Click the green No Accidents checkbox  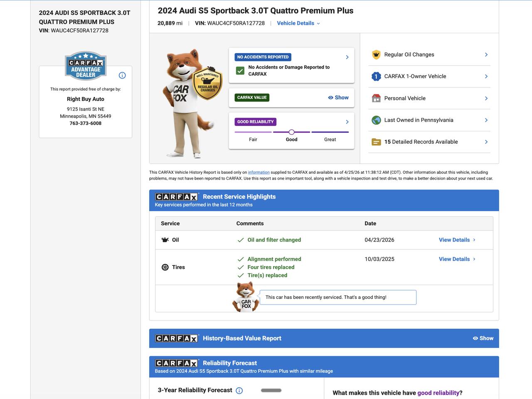[240, 71]
